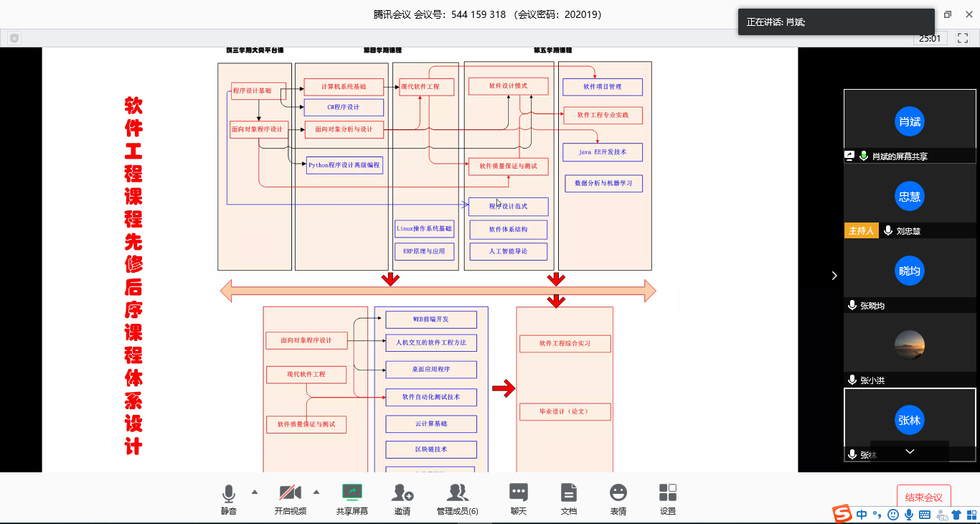The image size is (980, 524).
Task: Click the 主持人 host label badge
Action: [x=861, y=231]
